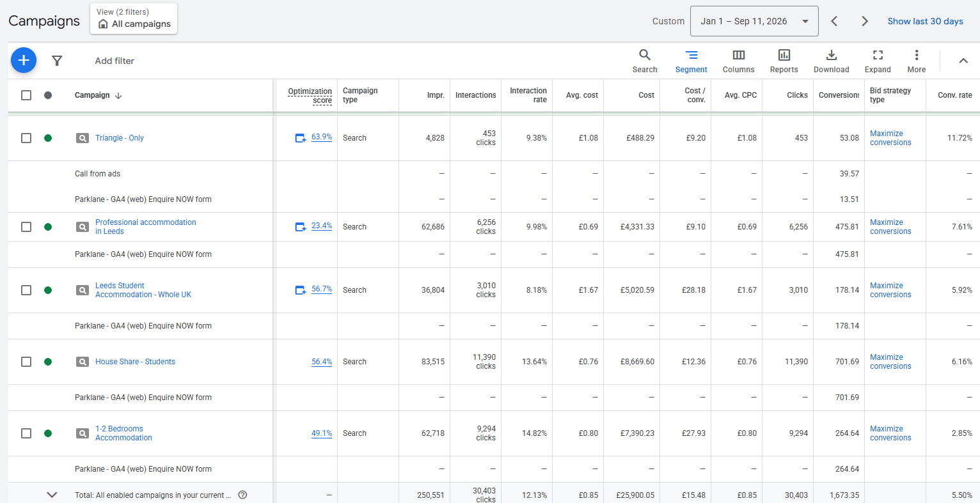980x503 pixels.
Task: Expand the Total row chevron
Action: click(52, 495)
